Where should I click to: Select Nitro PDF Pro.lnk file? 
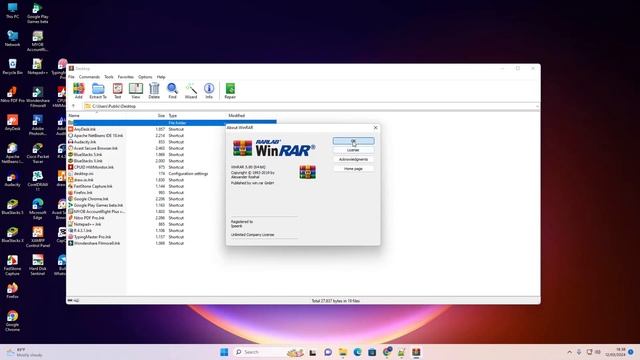tap(89, 218)
